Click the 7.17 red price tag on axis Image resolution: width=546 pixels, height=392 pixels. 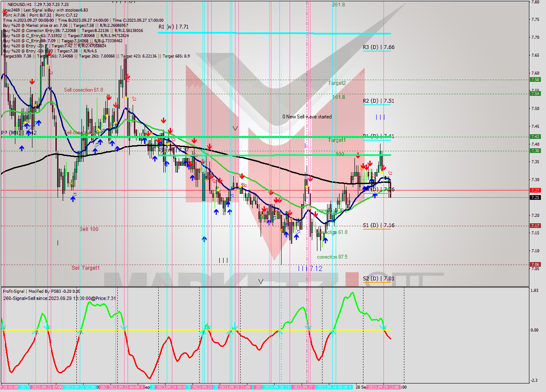(x=535, y=225)
